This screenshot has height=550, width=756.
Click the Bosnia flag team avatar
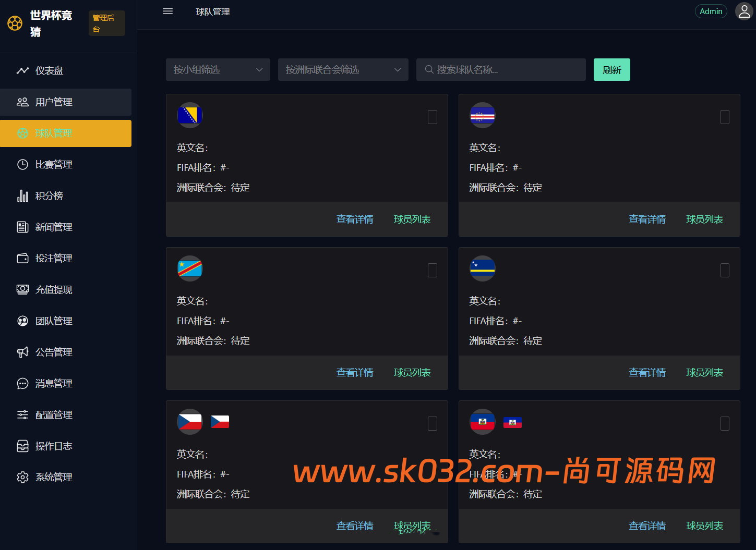(190, 115)
